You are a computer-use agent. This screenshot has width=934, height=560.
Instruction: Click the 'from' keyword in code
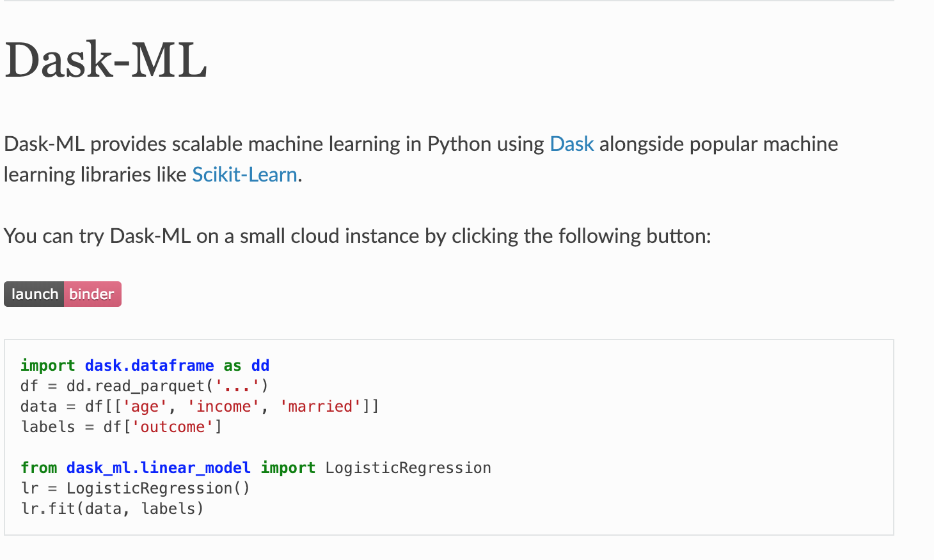coord(39,468)
